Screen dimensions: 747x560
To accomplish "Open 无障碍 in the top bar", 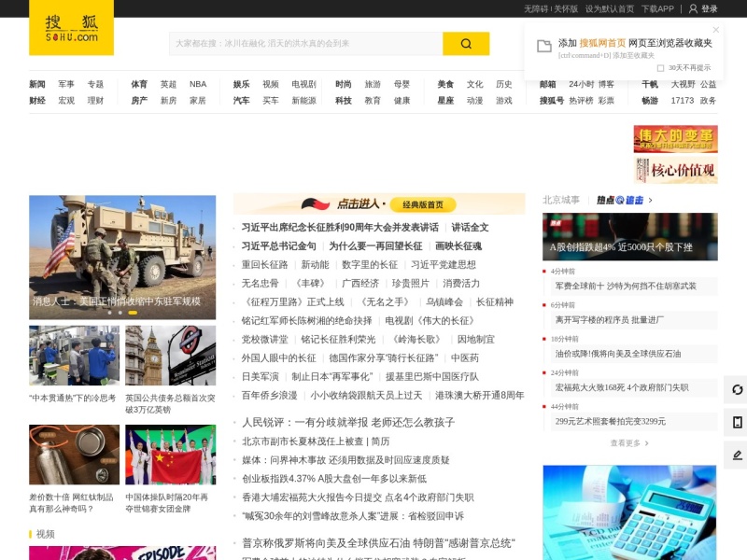I will [536, 8].
